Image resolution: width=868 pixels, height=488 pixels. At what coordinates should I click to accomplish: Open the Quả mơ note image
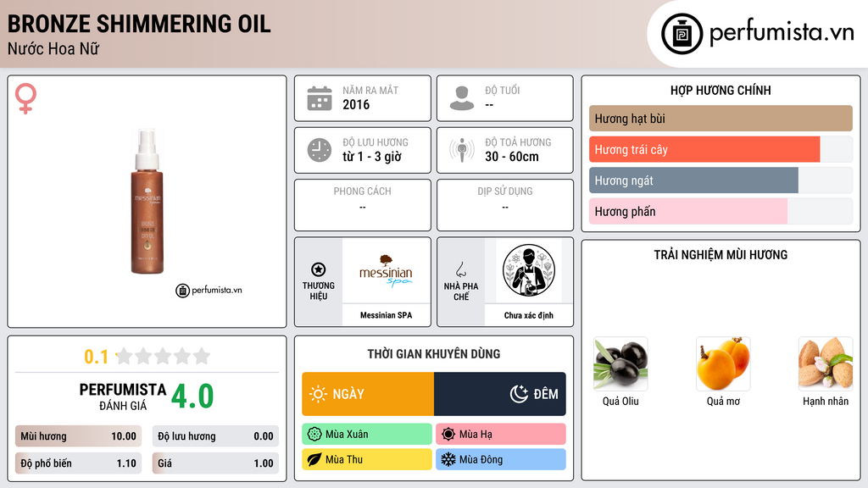tap(723, 364)
